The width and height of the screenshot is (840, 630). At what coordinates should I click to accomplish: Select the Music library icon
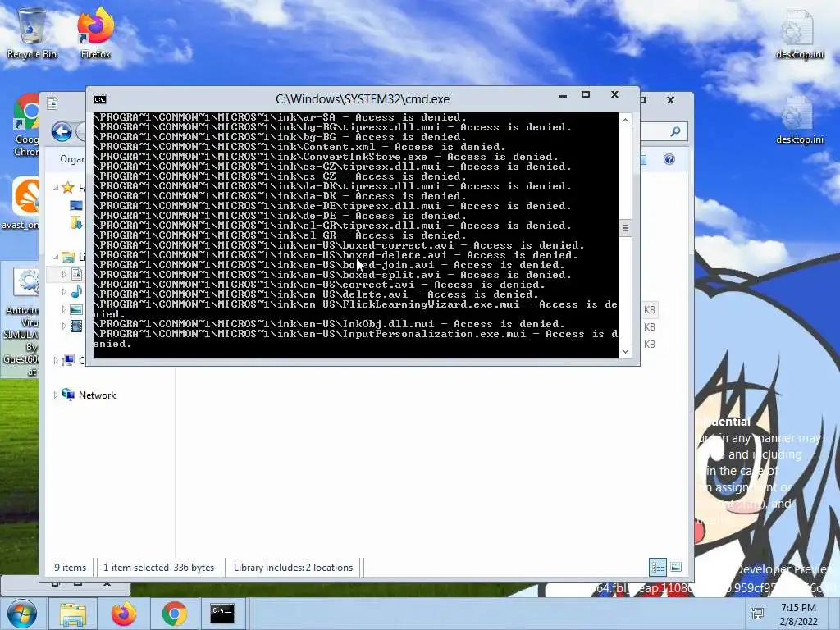(76, 291)
